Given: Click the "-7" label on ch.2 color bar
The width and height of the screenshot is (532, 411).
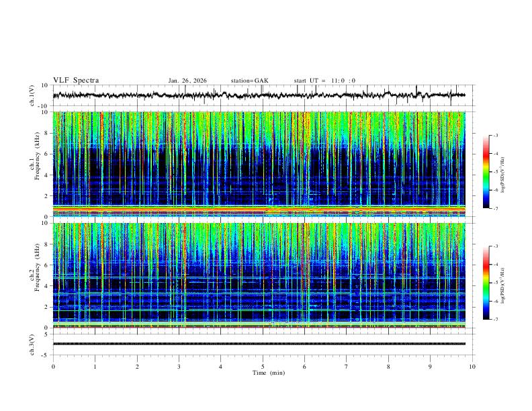Looking at the screenshot, I should pyautogui.click(x=495, y=320).
